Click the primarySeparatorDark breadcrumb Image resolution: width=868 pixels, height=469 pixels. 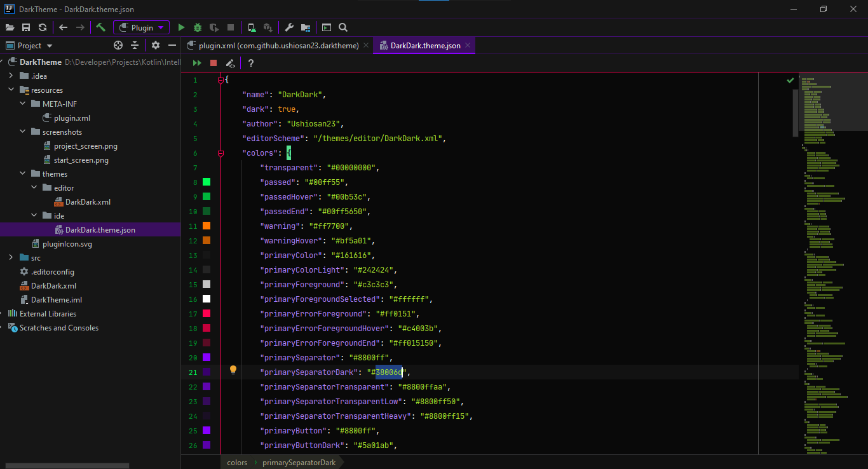pyautogui.click(x=299, y=462)
